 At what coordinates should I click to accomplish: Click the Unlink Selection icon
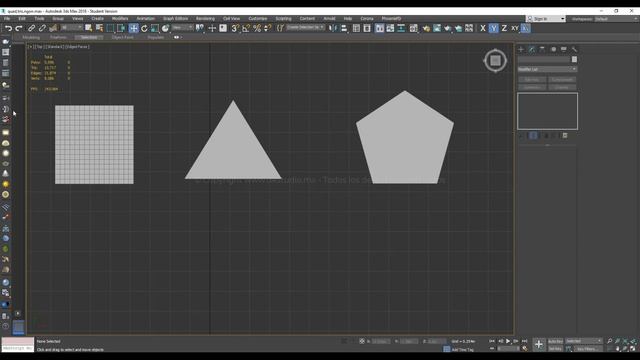(x=42, y=28)
